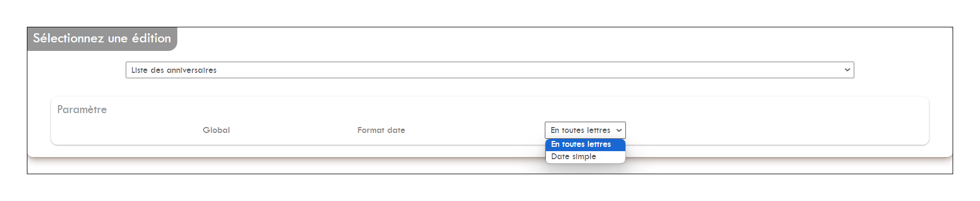Open the 'Liste des anniversaires' edition dropdown

[x=489, y=70]
